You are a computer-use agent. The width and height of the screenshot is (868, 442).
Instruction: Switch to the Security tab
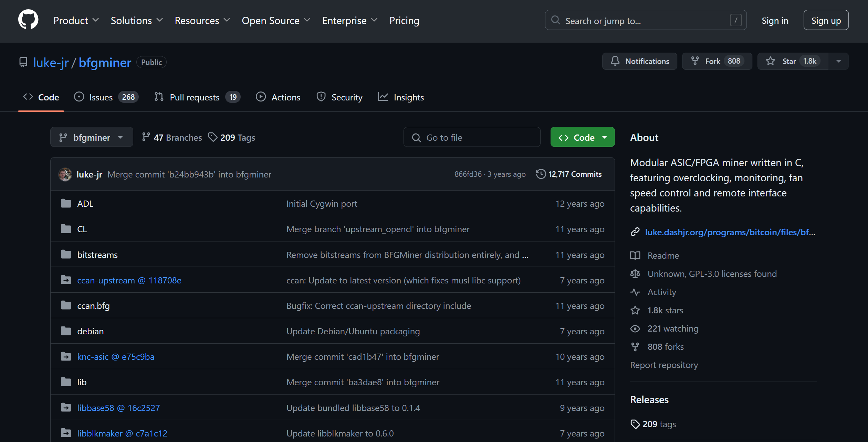(x=339, y=97)
